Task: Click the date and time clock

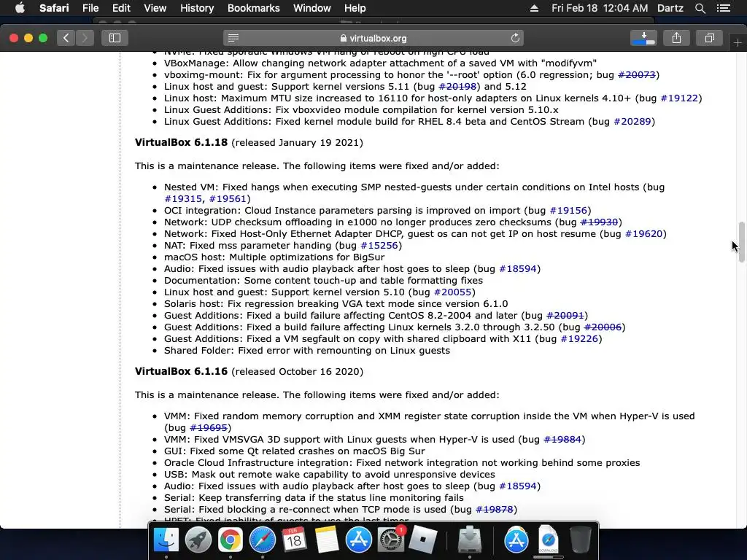Action: 600,8
